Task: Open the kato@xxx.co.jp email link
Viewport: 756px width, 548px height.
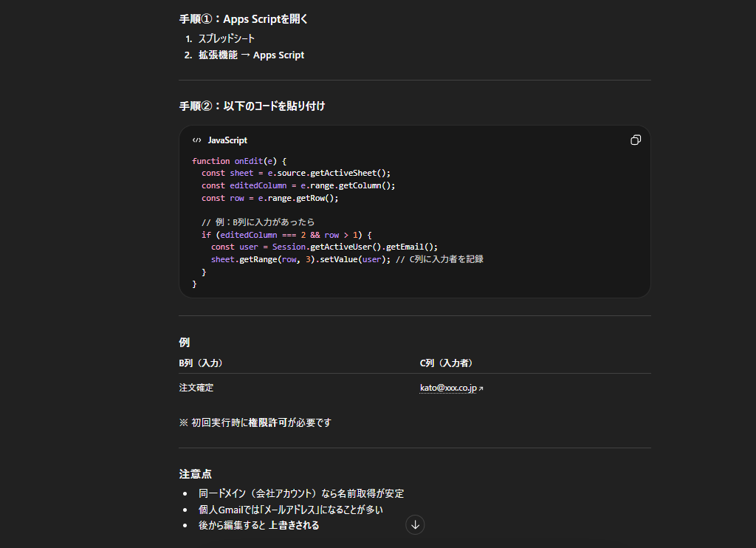Action: point(448,388)
